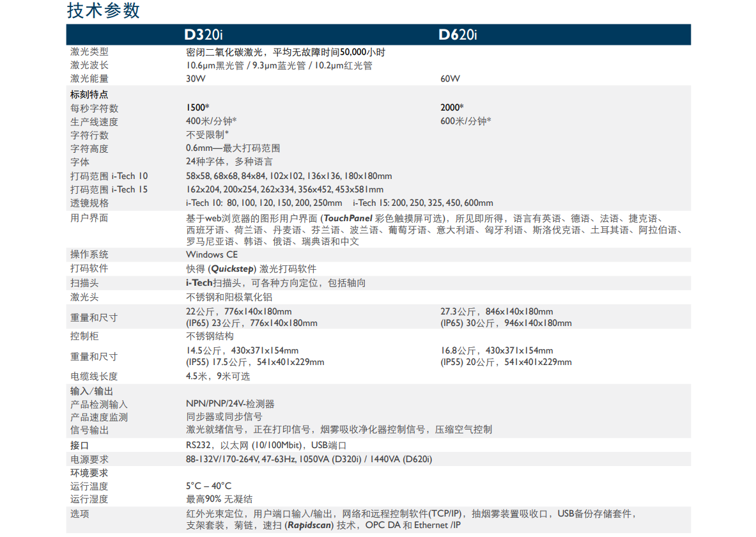756x537 pixels.
Task: Click the 选项 label
Action: 79,514
